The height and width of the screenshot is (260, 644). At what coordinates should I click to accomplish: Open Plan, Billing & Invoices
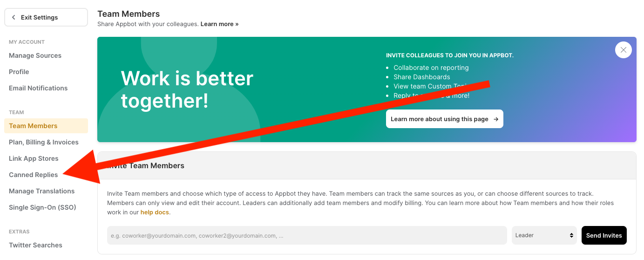pyautogui.click(x=44, y=142)
